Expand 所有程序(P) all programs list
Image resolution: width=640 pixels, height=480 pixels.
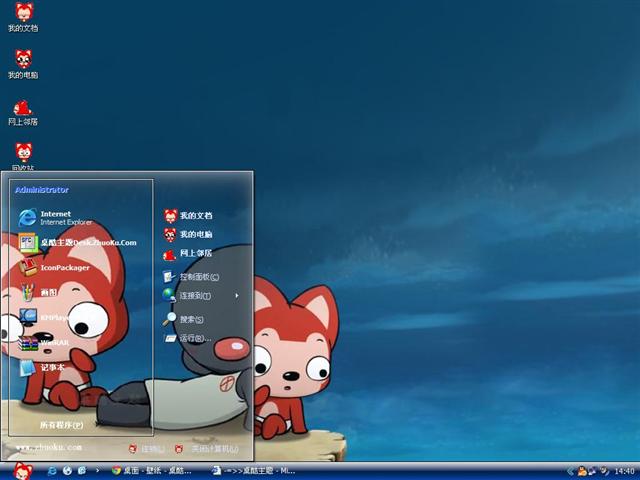coord(61,425)
